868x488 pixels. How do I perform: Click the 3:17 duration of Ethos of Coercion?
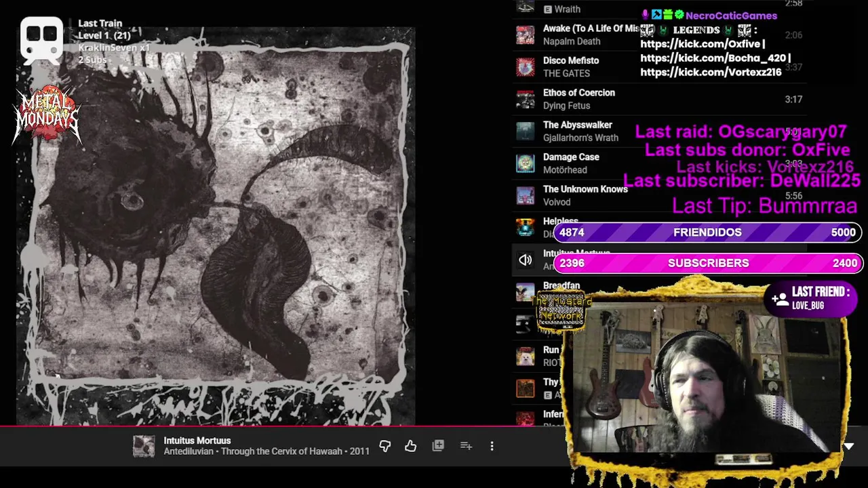point(793,99)
